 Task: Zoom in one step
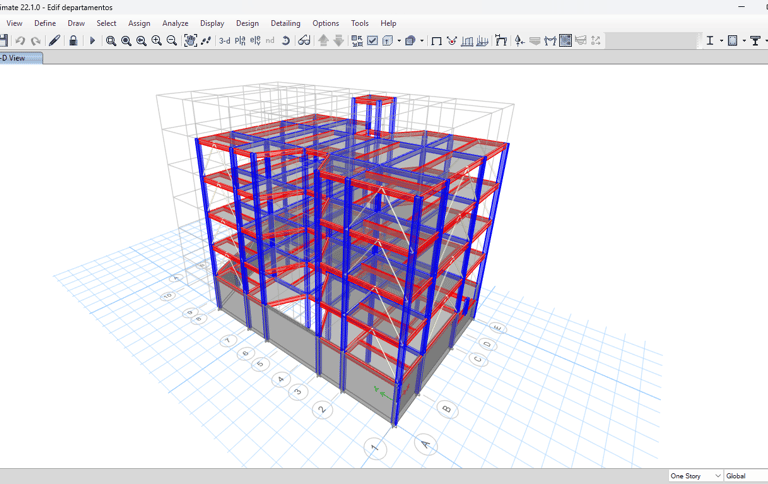tap(157, 41)
